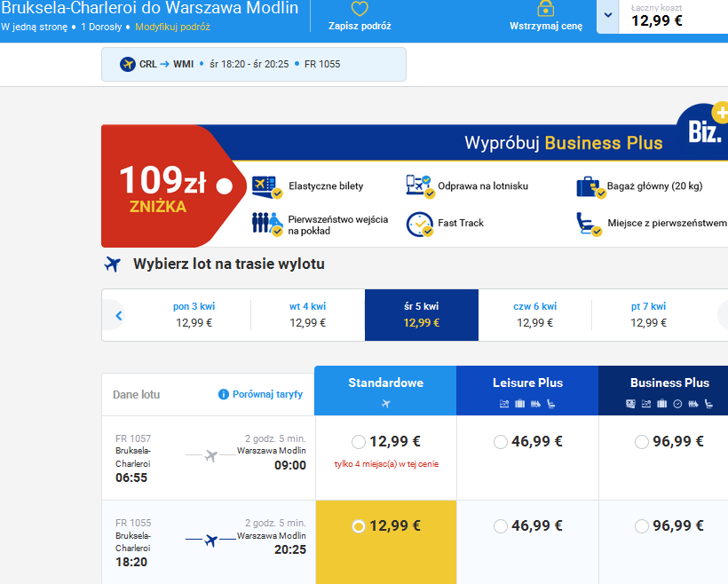The height and width of the screenshot is (584, 728).
Task: Click the seat icon under Leisure Plus
Action: point(551,404)
